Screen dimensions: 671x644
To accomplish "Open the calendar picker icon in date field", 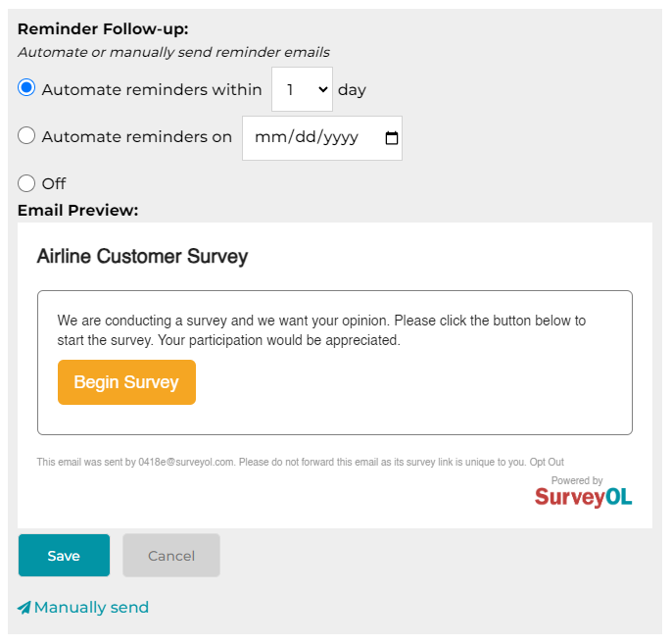I will pos(391,138).
